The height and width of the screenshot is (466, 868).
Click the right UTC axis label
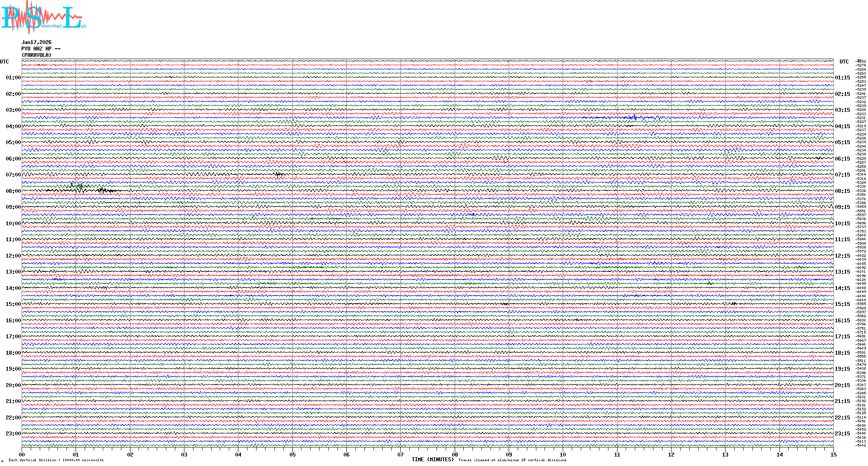(x=844, y=62)
